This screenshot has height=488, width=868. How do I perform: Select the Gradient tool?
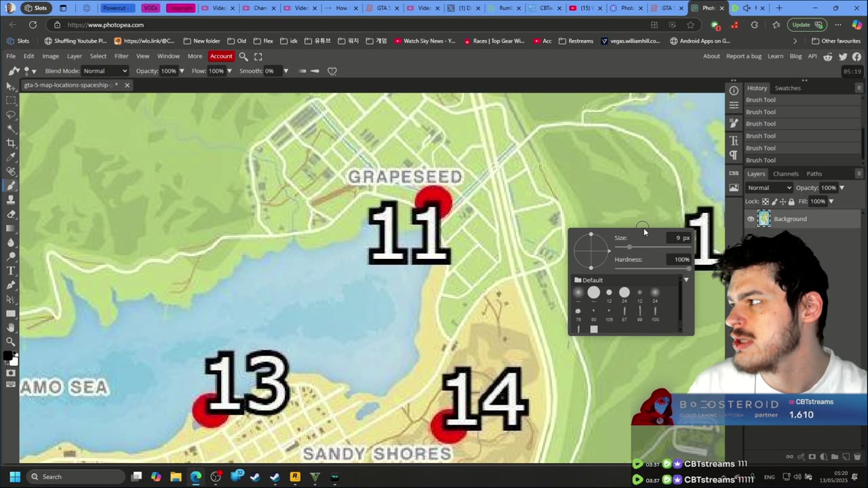point(11,228)
